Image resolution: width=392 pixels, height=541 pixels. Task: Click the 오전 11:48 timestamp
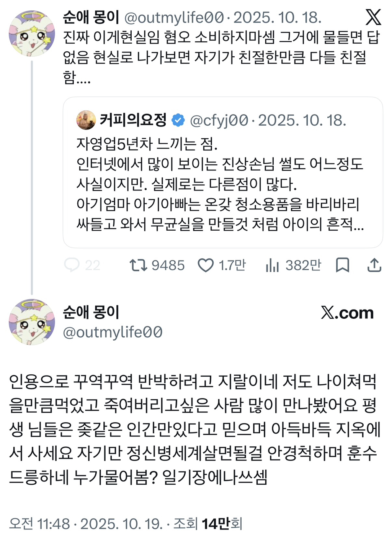(x=39, y=523)
